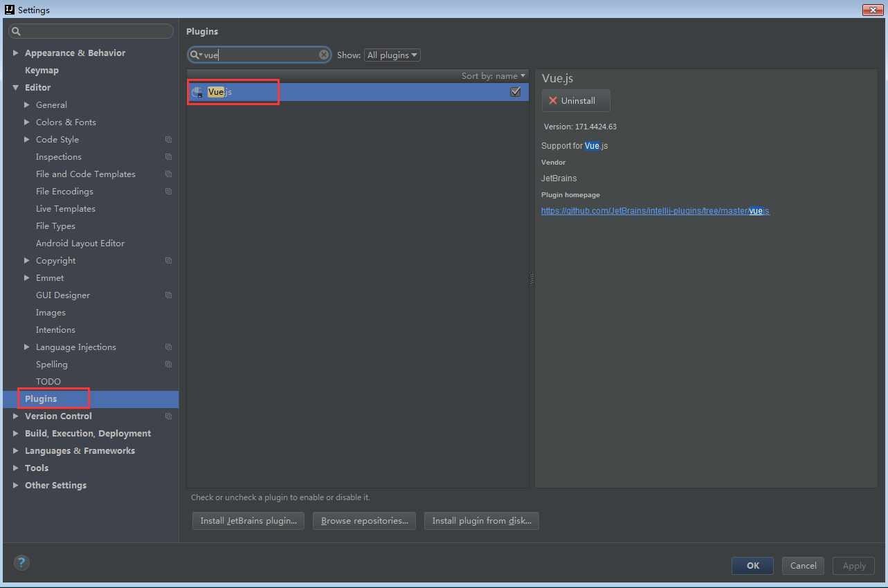Open TODO settings

(x=48, y=382)
